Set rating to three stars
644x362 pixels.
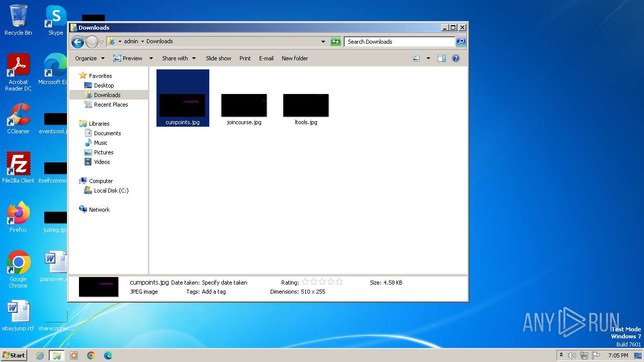[322, 282]
